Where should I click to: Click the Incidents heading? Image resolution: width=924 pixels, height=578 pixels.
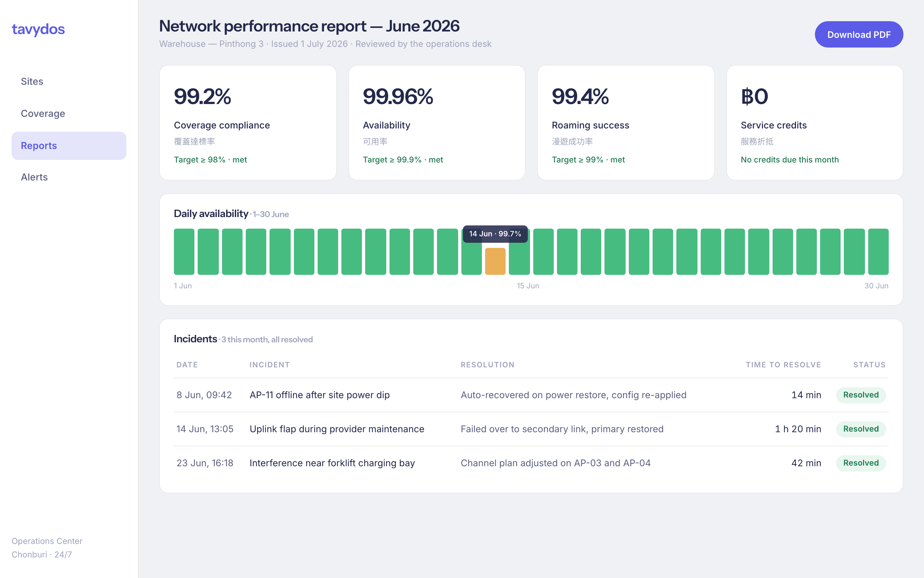coord(195,339)
